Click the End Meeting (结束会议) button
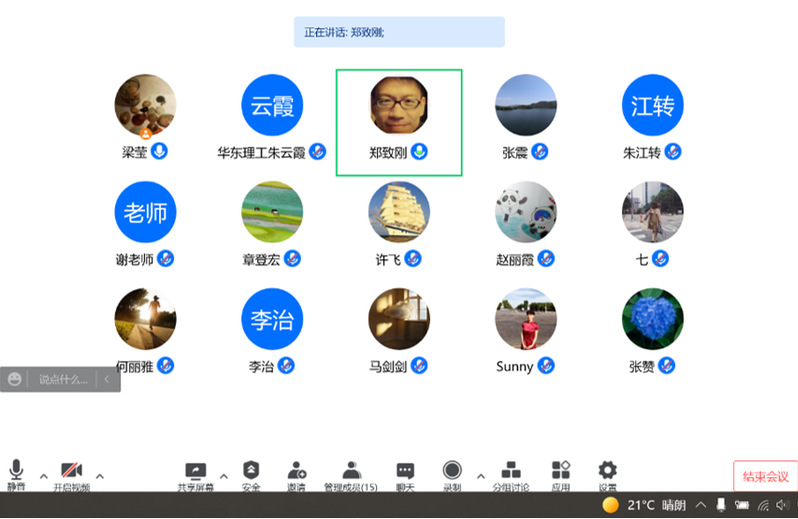798x519 pixels. point(765,477)
